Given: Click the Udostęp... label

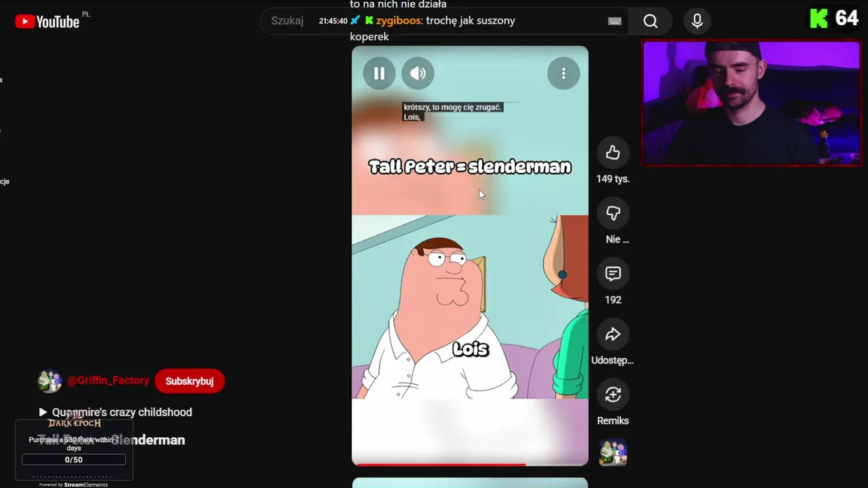Looking at the screenshot, I should pos(612,360).
